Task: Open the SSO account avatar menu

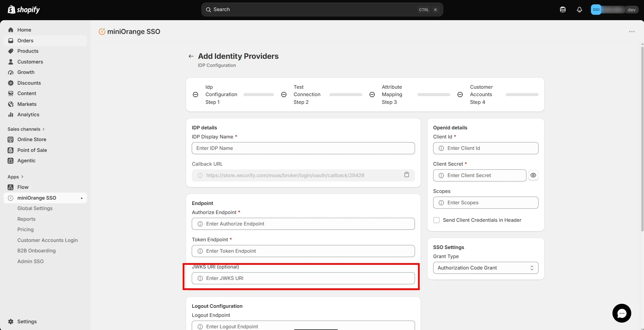Action: coord(596,10)
